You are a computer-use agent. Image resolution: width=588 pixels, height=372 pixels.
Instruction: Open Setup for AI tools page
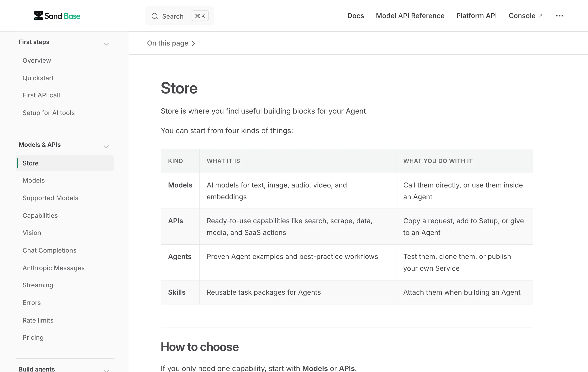pyautogui.click(x=49, y=113)
